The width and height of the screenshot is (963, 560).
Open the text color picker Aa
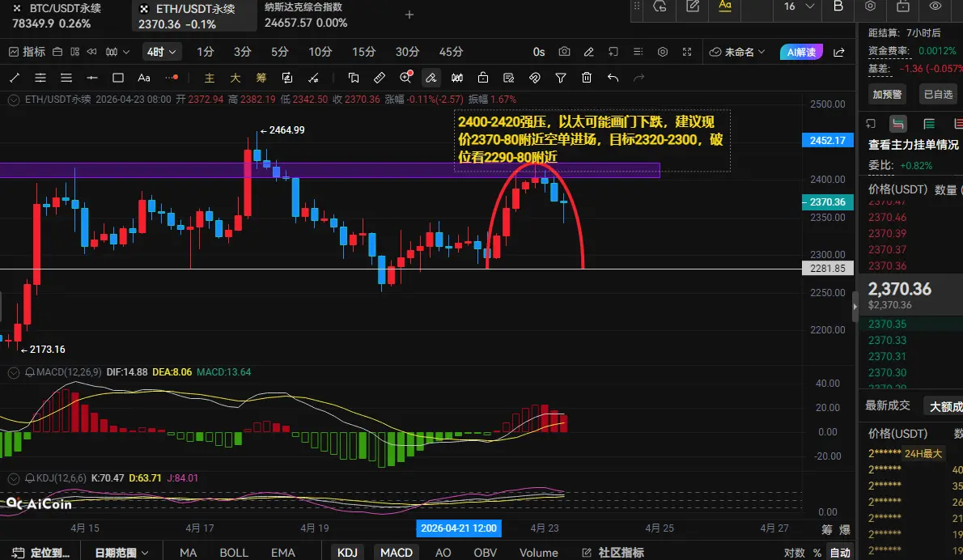725,6
